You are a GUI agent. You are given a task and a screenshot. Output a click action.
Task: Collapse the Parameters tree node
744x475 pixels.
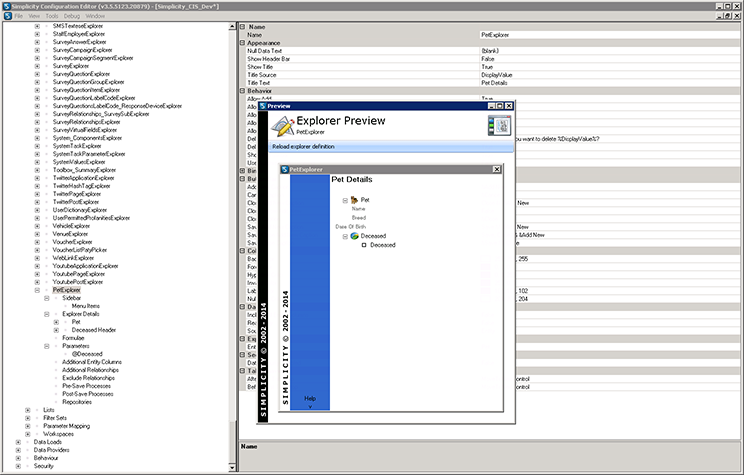[x=46, y=346]
